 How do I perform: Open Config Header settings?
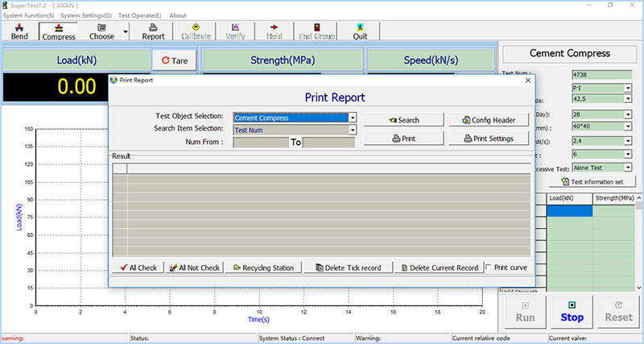pyautogui.click(x=489, y=120)
